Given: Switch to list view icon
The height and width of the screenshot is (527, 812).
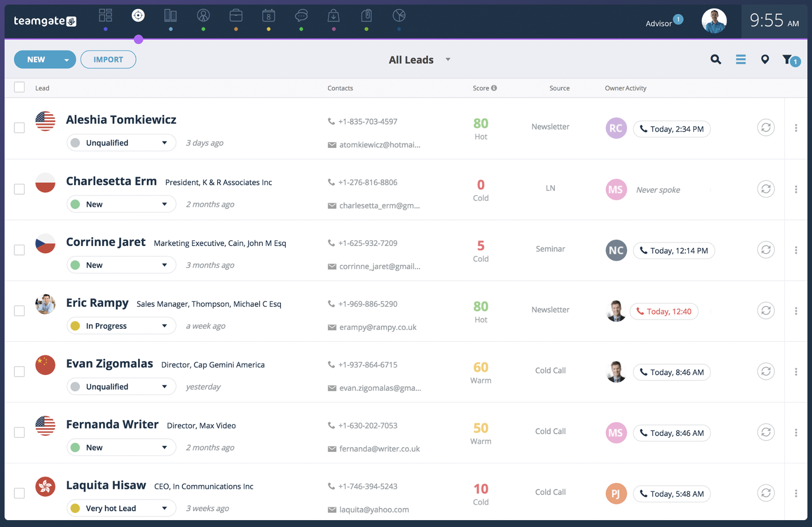Looking at the screenshot, I should [741, 59].
